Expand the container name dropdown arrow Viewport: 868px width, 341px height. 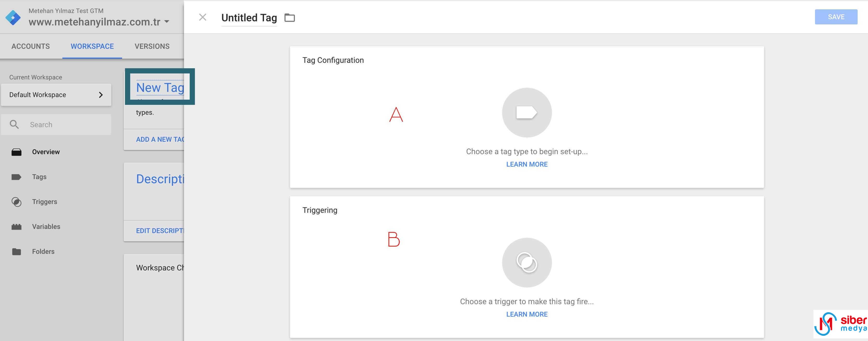(167, 22)
